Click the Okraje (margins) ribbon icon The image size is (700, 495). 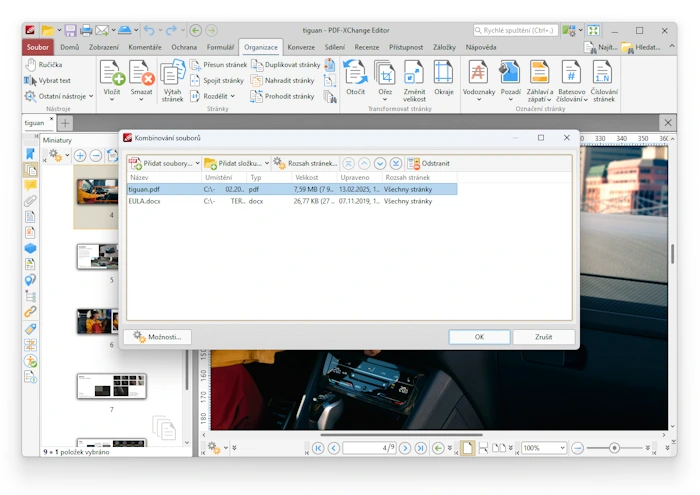pos(443,73)
